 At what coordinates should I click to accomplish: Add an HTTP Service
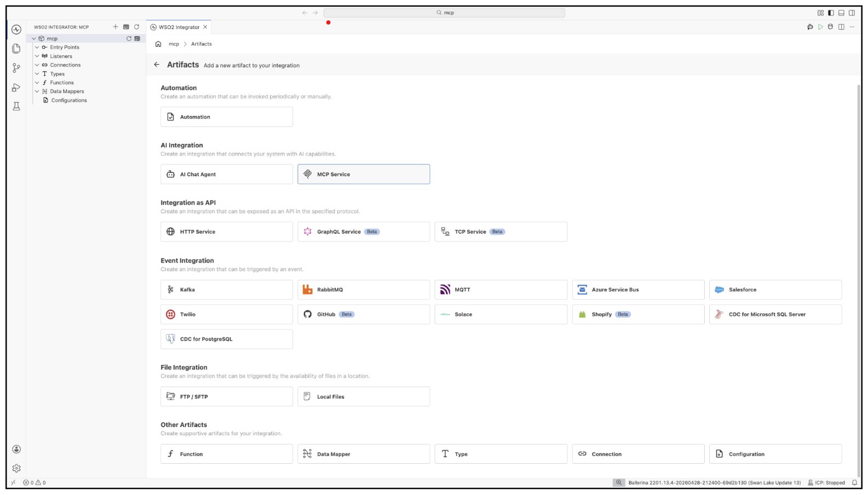227,232
